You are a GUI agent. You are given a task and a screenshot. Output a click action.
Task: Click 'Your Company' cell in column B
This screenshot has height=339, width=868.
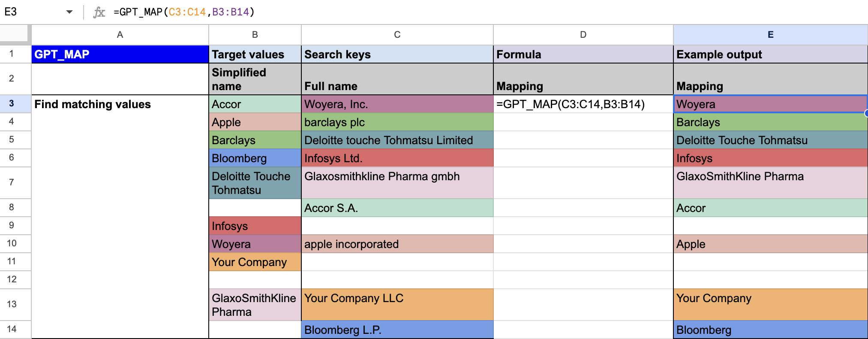click(x=255, y=262)
